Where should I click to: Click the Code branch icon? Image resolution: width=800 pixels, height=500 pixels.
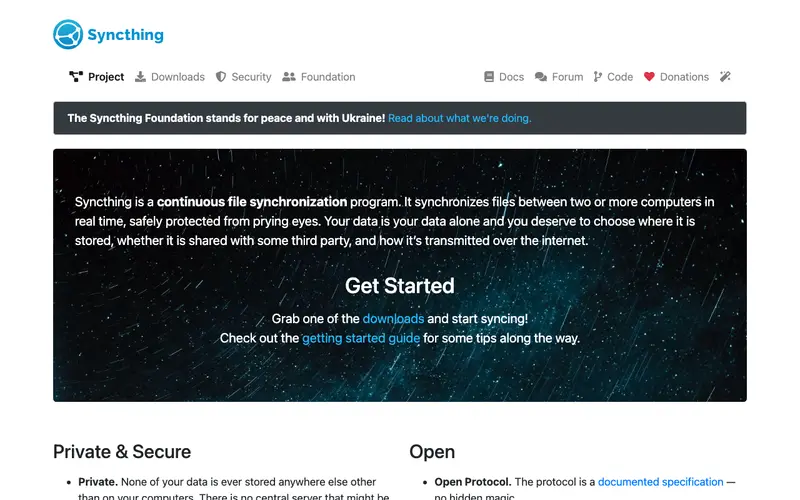pos(597,77)
